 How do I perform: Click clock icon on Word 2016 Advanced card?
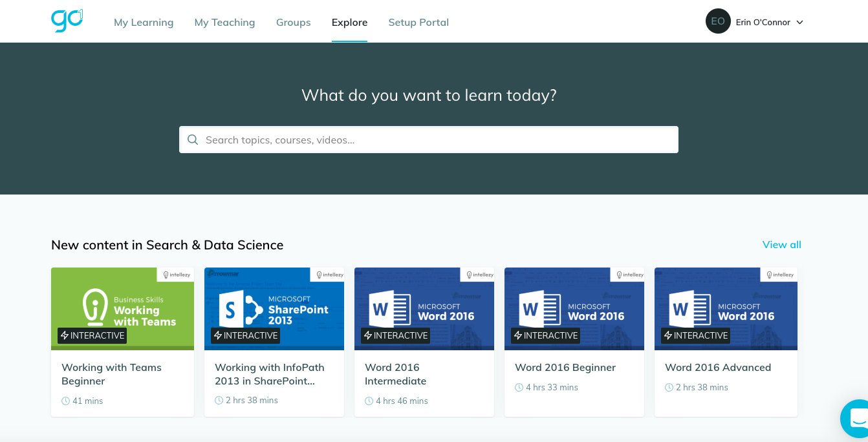(x=669, y=388)
